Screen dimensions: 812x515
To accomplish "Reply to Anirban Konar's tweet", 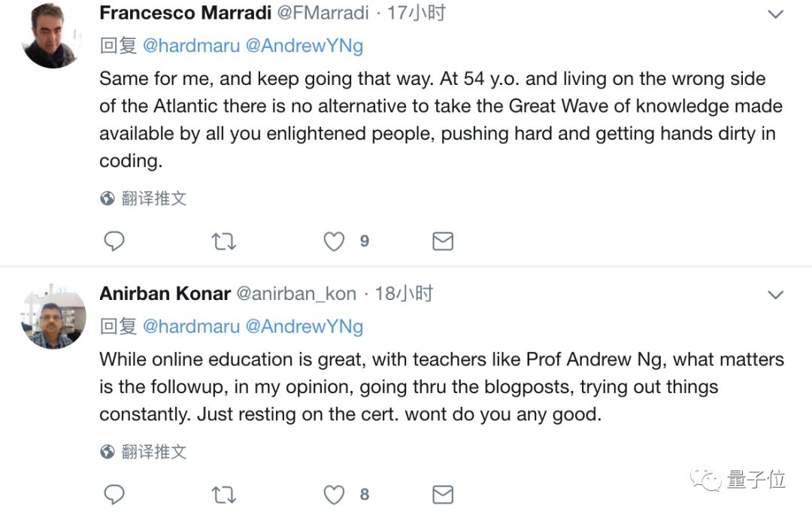I will coord(114,494).
